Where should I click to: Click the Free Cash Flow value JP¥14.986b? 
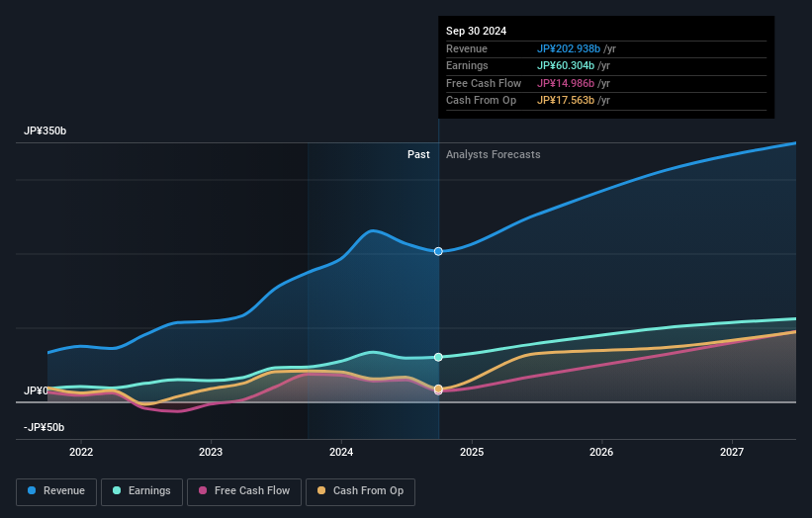point(566,83)
